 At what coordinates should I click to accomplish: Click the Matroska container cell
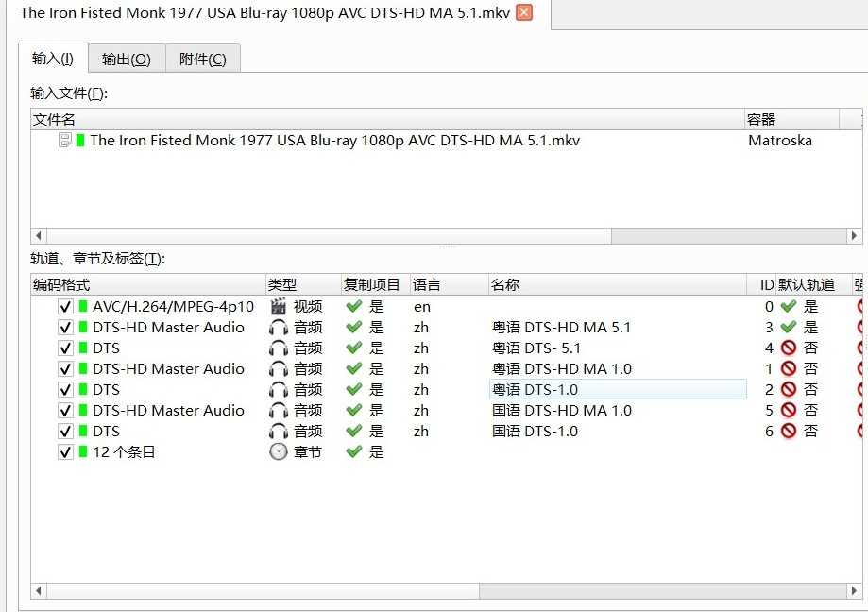(780, 141)
